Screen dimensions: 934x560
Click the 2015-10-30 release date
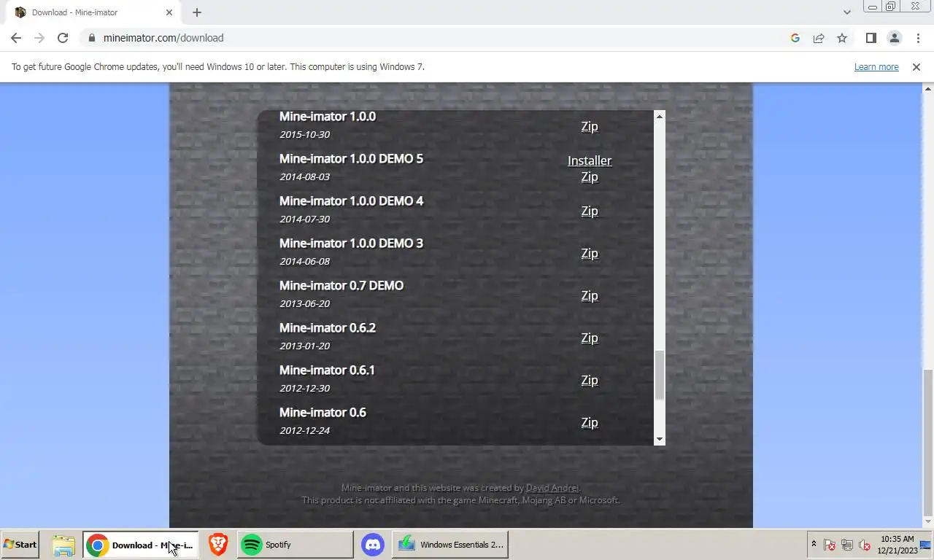point(305,134)
